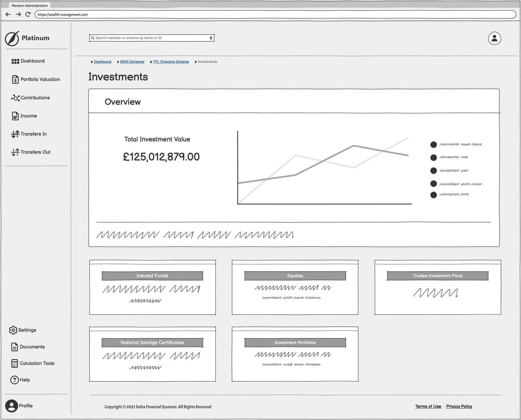Expand the SSAS Schemes breadcrumb arrow

click(118, 62)
